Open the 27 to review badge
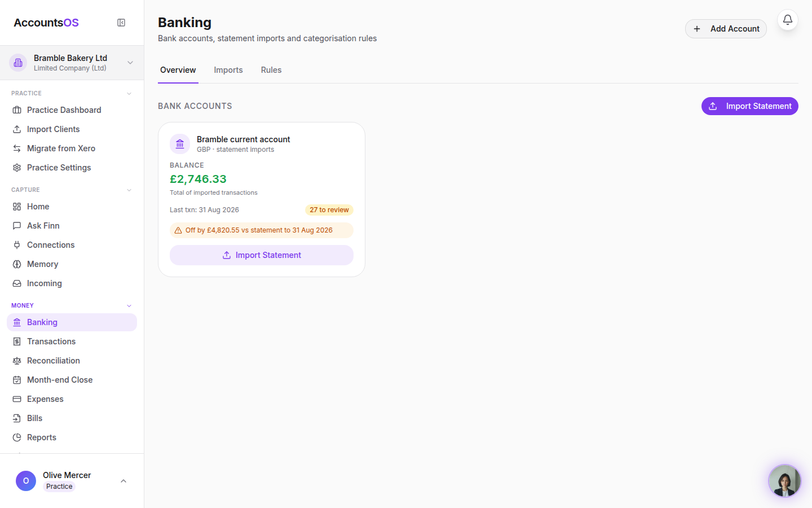The image size is (812, 508). click(x=329, y=210)
